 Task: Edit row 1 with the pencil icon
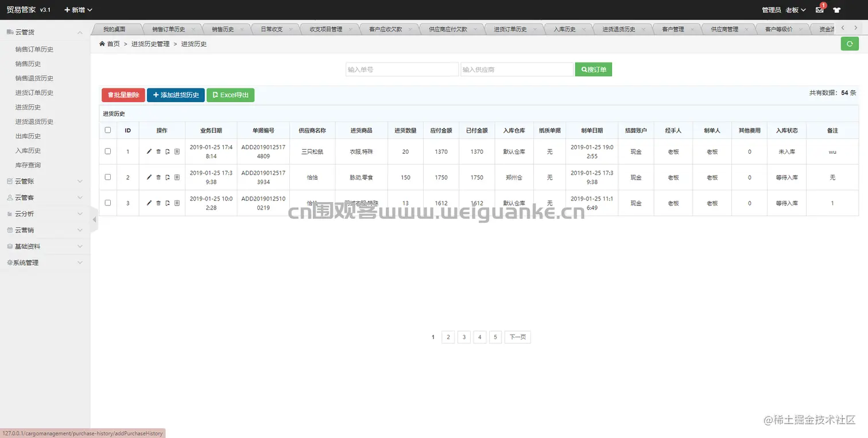coord(149,152)
